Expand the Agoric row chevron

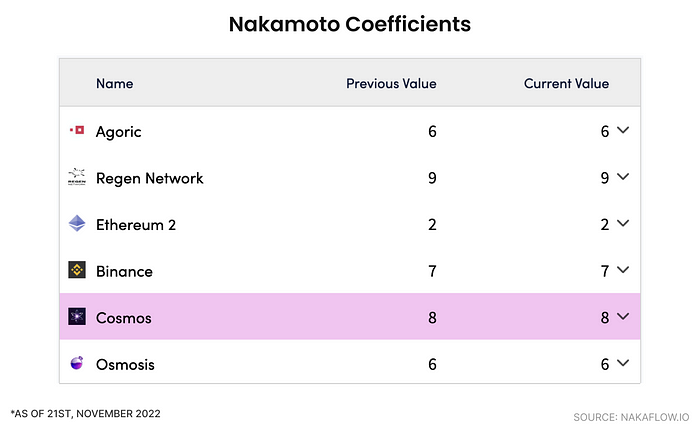[623, 130]
